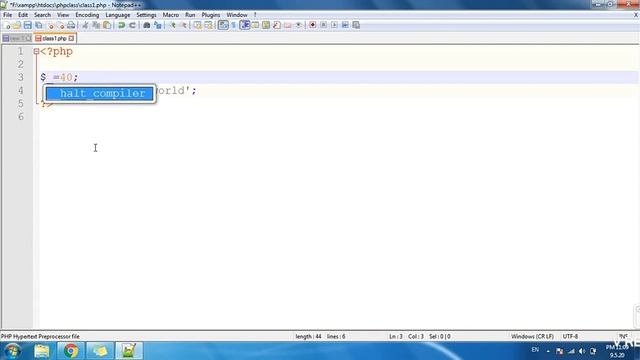640x360 pixels.
Task: Open the Search menu
Action: click(x=42, y=15)
